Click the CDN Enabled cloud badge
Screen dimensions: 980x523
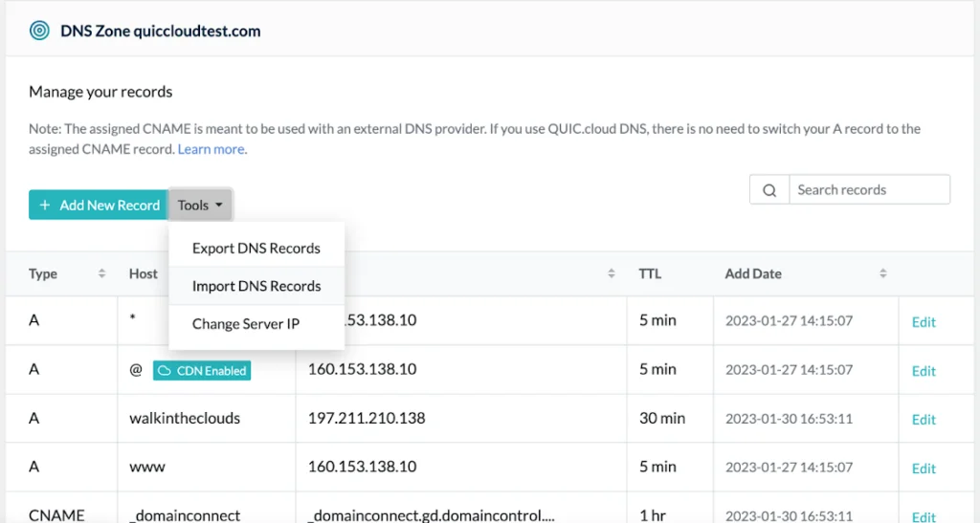[x=202, y=370]
